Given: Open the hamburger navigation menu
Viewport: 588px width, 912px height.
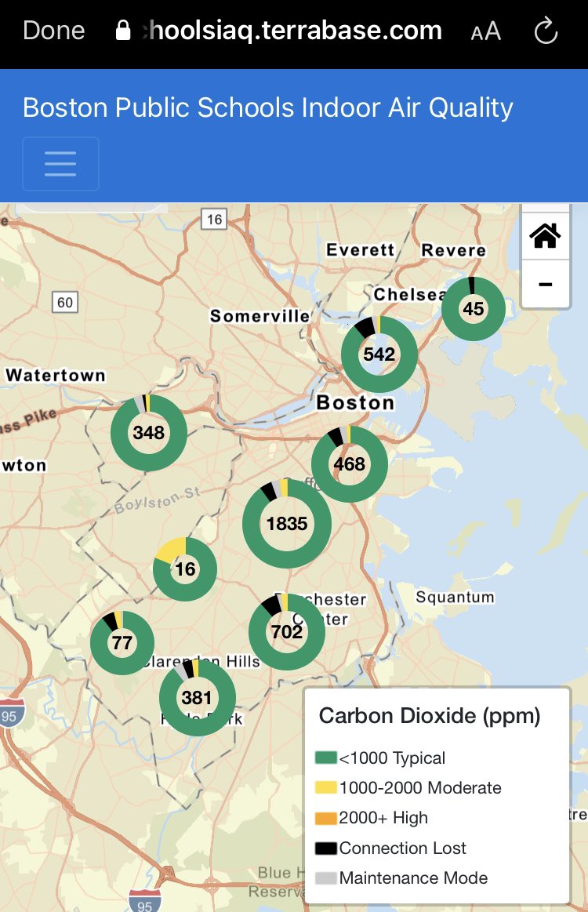Looking at the screenshot, I should pyautogui.click(x=60, y=163).
